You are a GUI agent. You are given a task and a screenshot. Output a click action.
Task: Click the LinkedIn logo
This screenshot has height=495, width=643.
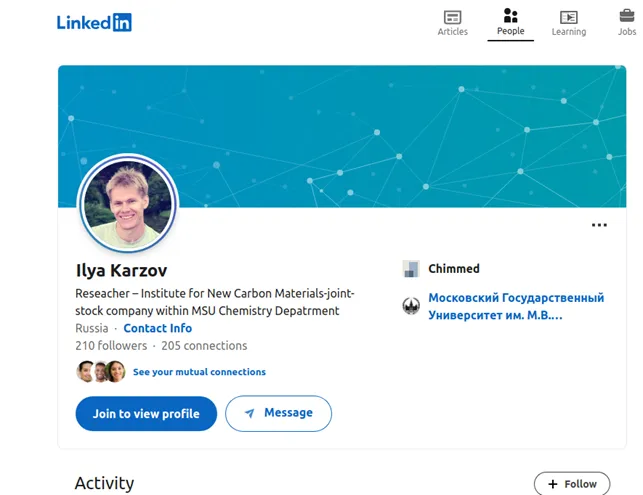coord(94,22)
